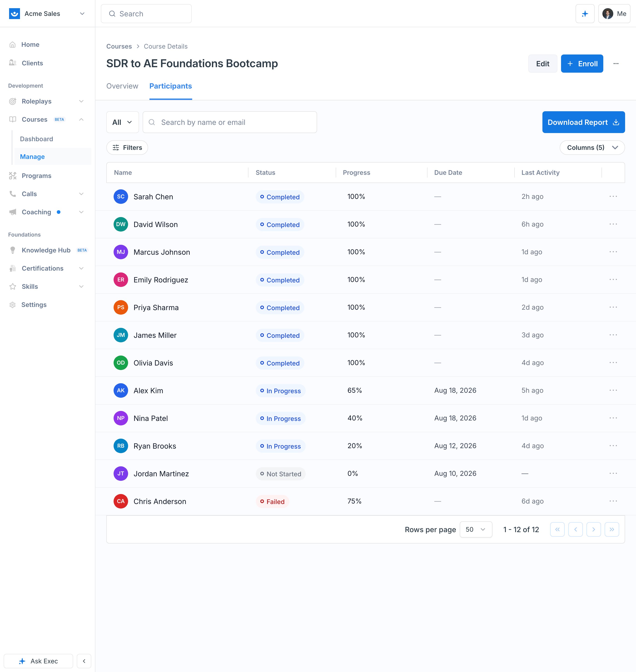This screenshot has width=636, height=672.
Task: Click Sarah Chen's SC avatar
Action: point(121,197)
